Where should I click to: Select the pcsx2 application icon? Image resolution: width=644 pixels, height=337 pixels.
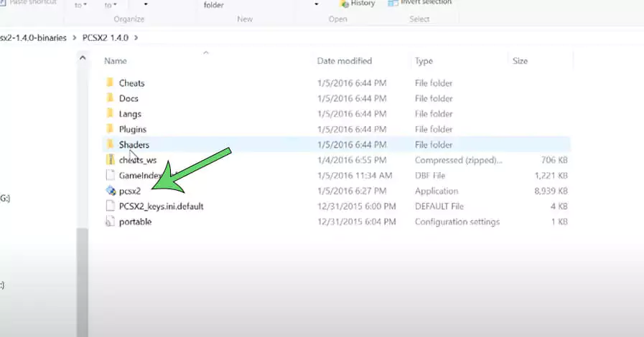click(110, 191)
